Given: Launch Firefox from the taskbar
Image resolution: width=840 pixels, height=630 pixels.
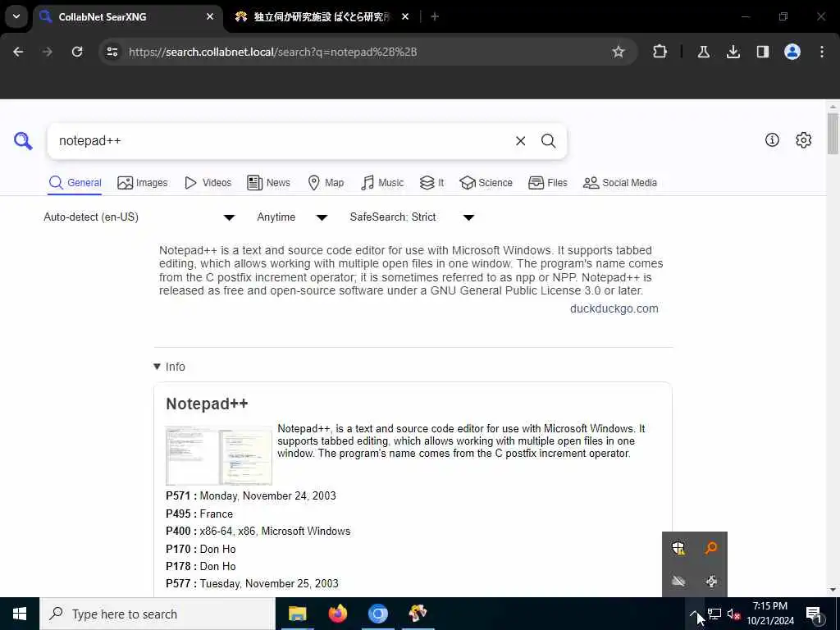Looking at the screenshot, I should pos(337,614).
